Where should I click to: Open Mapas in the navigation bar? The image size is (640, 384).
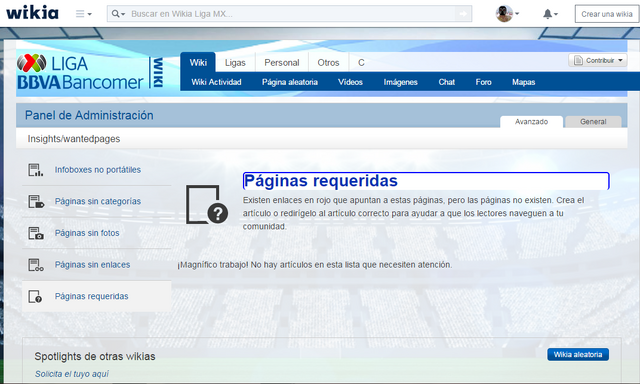(523, 82)
